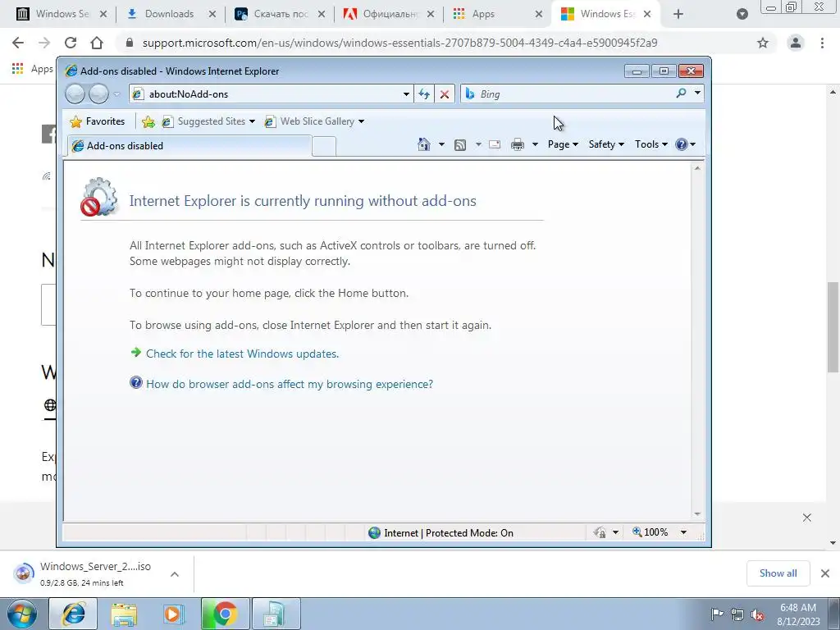Click the Action Center flag tray icon

click(716, 614)
